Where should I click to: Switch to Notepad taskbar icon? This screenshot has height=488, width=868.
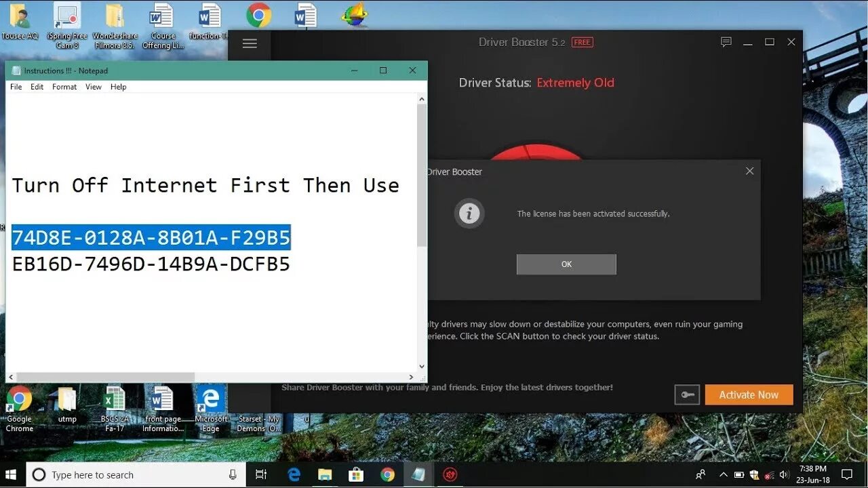(418, 474)
